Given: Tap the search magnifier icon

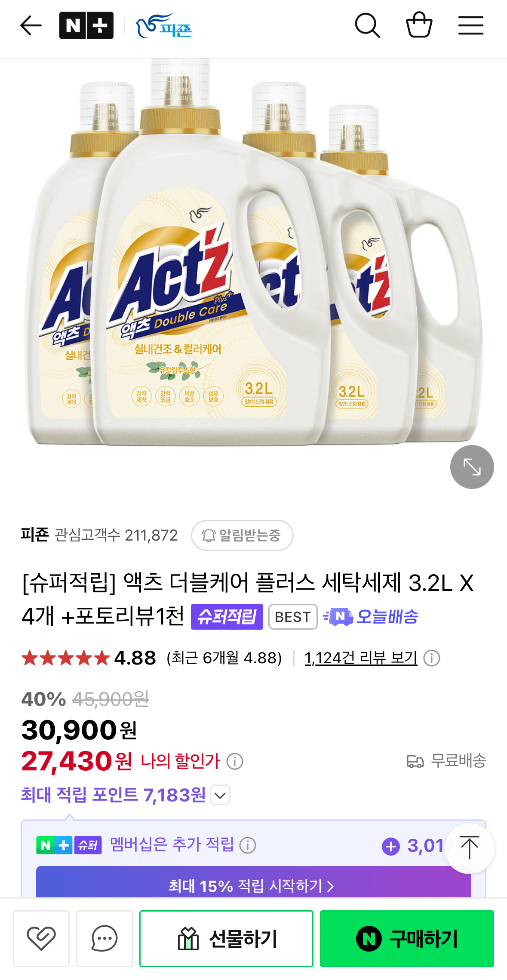Looking at the screenshot, I should pos(367,26).
